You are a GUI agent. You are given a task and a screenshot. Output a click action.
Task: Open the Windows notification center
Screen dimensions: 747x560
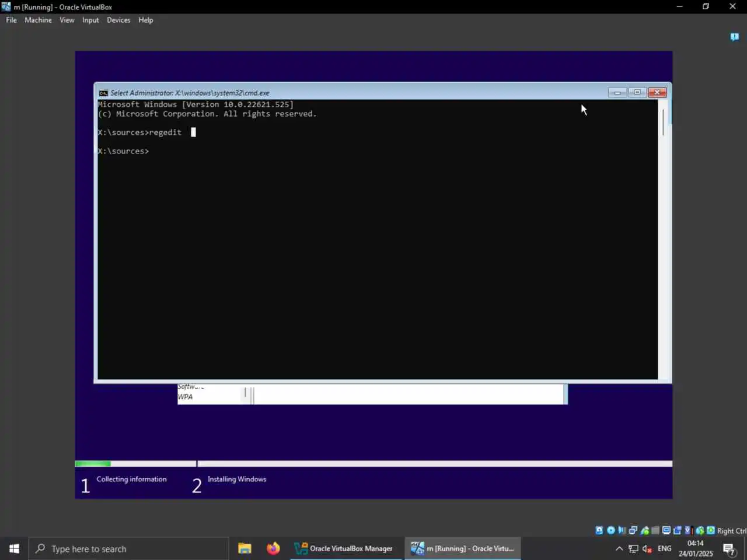pyautogui.click(x=729, y=548)
